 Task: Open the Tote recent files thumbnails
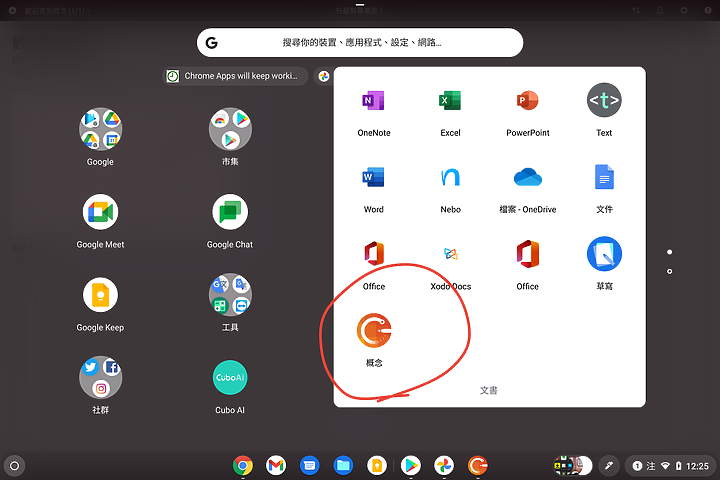point(573,466)
